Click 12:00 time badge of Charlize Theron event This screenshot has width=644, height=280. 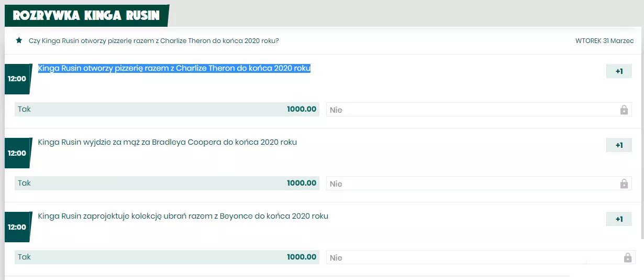click(17, 79)
